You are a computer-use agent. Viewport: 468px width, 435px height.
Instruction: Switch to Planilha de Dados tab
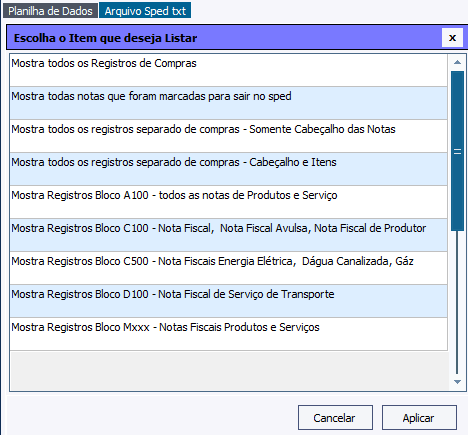[50, 11]
